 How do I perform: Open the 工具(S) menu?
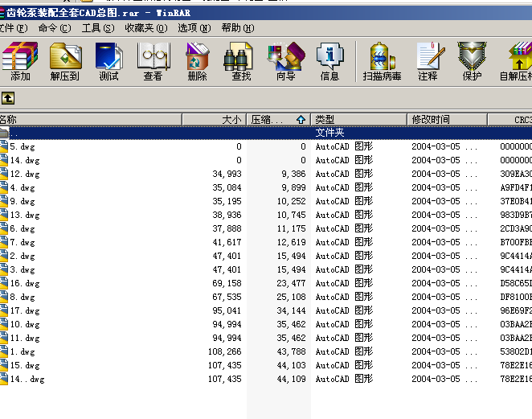point(98,28)
